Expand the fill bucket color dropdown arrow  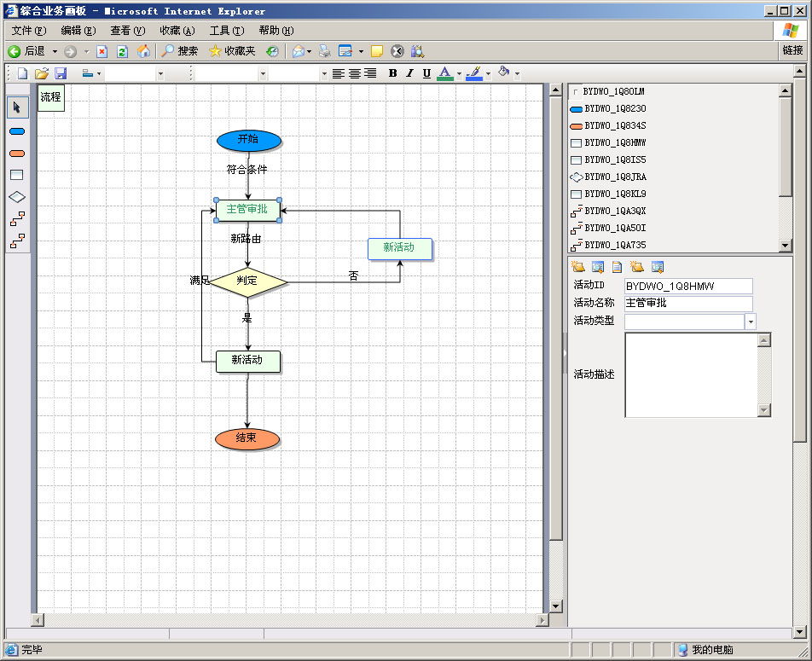[x=517, y=74]
